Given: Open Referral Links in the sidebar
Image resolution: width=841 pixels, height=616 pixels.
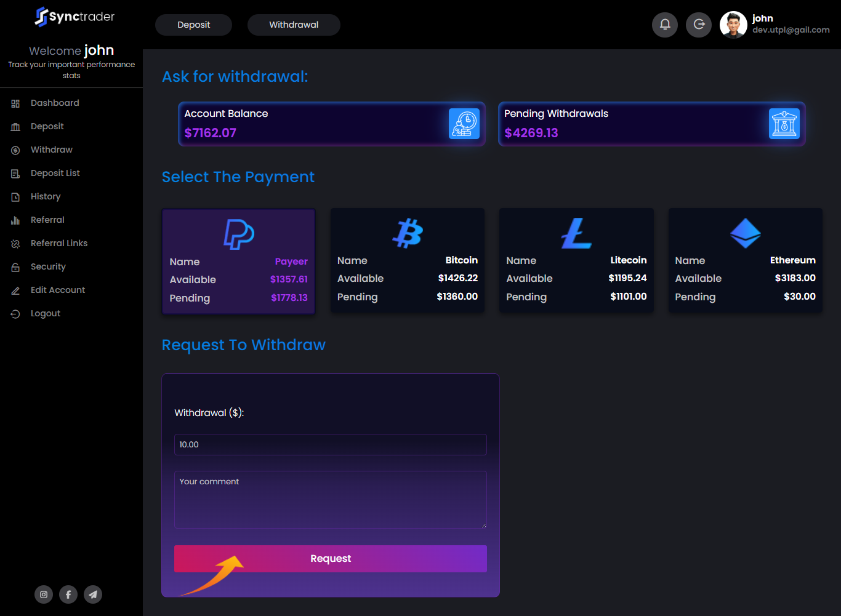Looking at the screenshot, I should 59,244.
